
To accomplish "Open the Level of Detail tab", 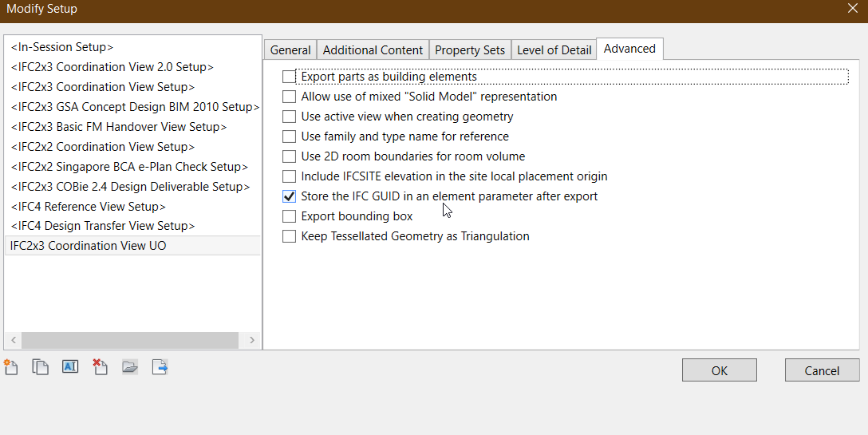I will coord(554,49).
